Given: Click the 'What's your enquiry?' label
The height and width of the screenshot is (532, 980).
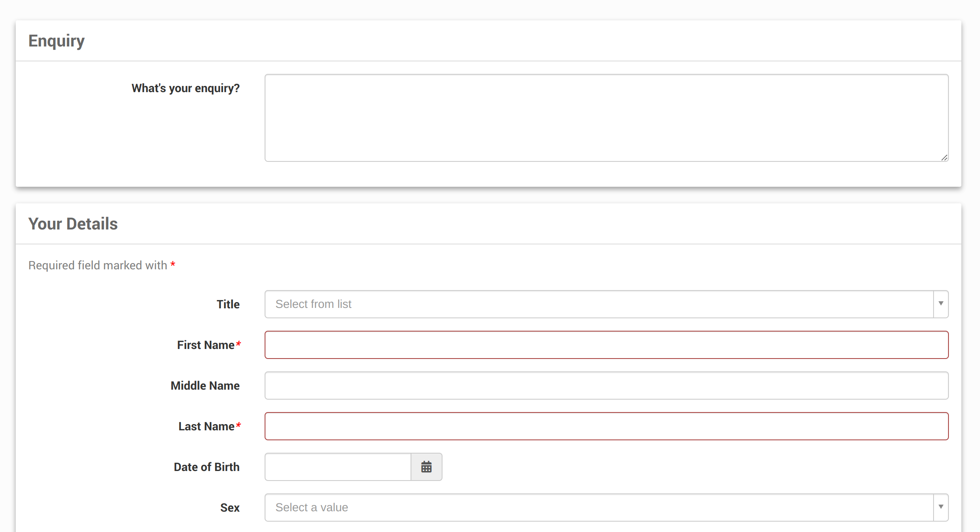Looking at the screenshot, I should 185,88.
